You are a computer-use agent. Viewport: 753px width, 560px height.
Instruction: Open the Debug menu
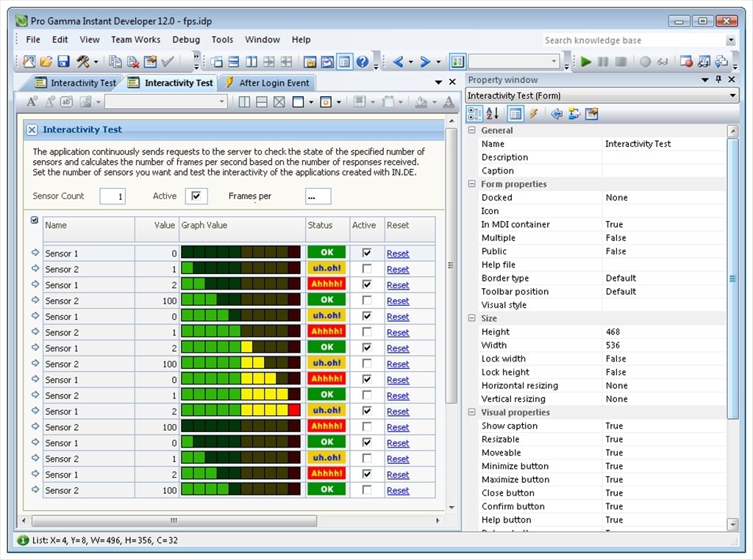click(x=186, y=40)
